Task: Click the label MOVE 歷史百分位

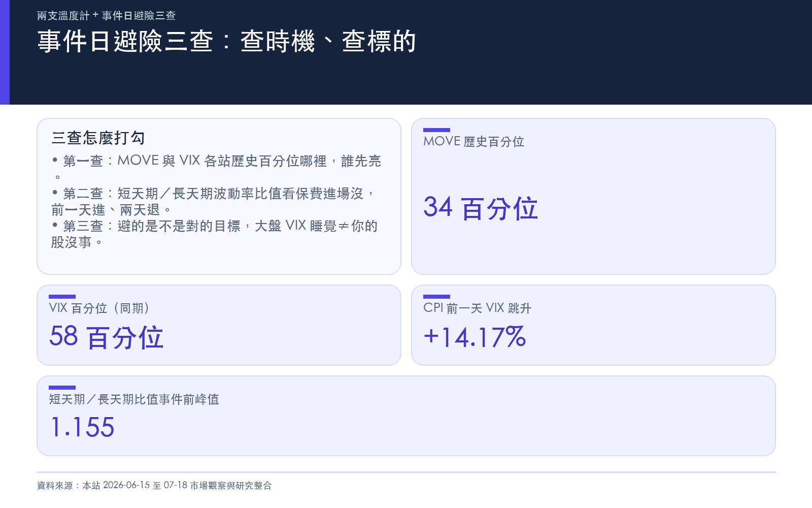Action: (x=473, y=142)
